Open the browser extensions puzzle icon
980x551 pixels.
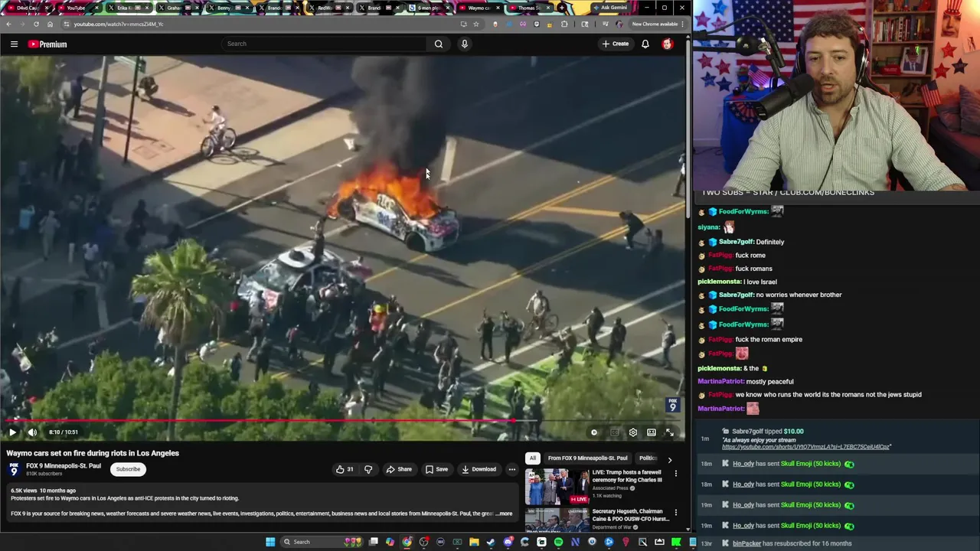564,24
